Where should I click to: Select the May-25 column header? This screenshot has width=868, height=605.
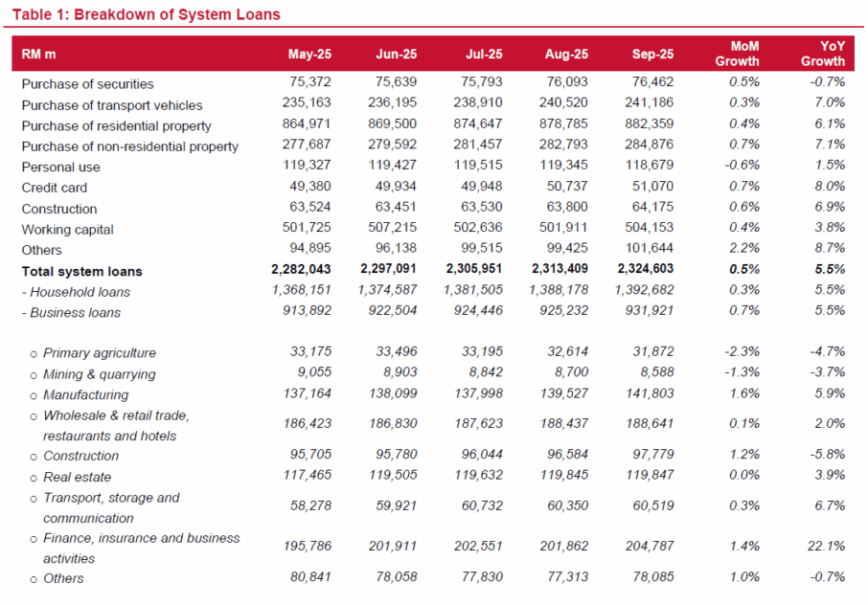[x=309, y=55]
